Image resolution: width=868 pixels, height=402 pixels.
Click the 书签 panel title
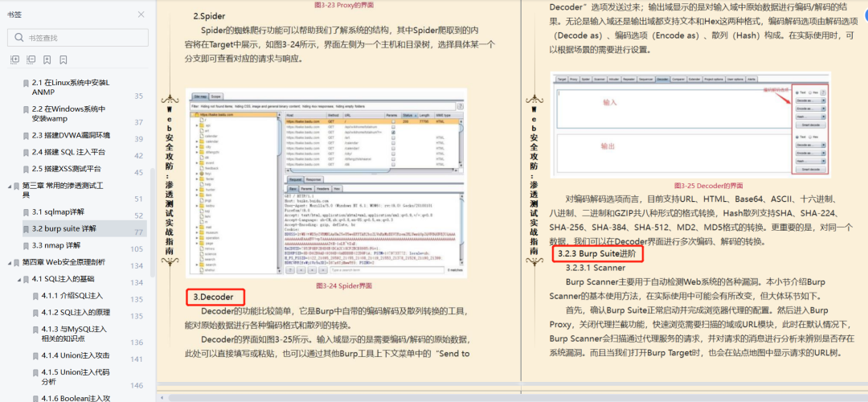click(14, 15)
